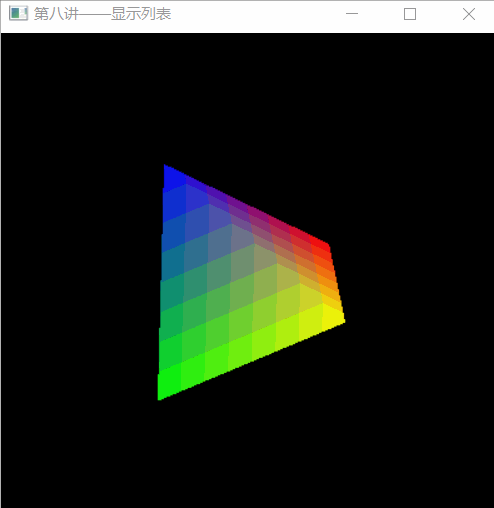Click the window title text 第八讲——显示列表
Screen dimensions: 494x508
(103, 14)
